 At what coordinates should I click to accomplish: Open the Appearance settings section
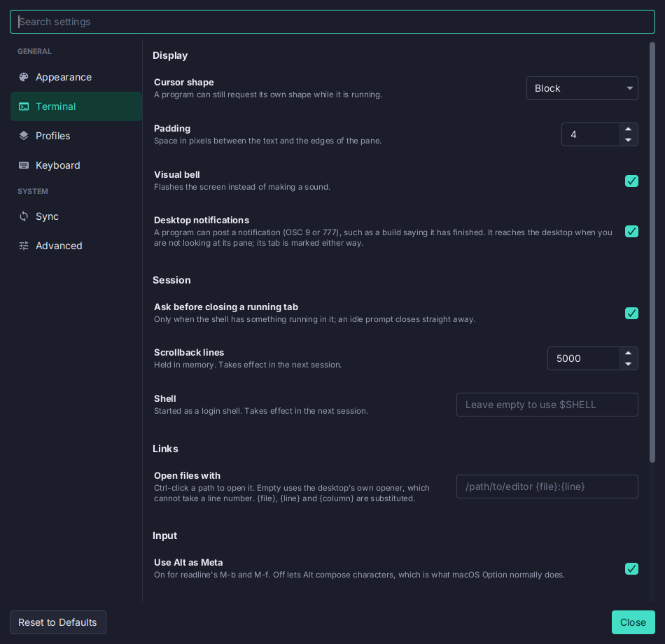[x=76, y=77]
